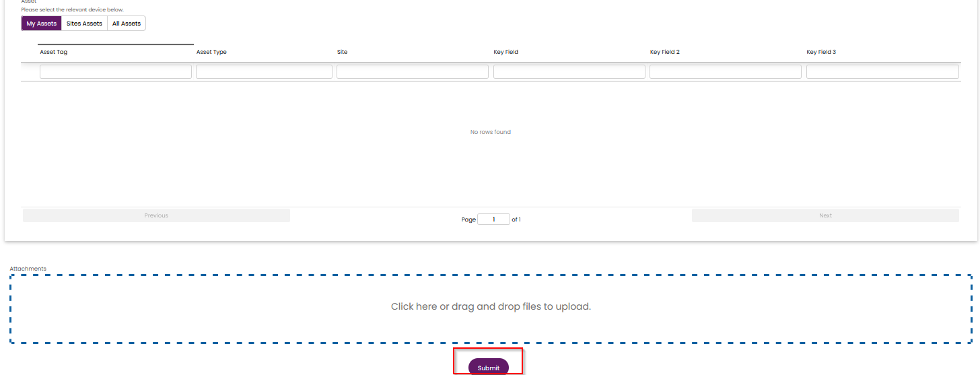The image size is (980, 375).
Task: Switch to Sites Assets tab
Action: tap(84, 24)
